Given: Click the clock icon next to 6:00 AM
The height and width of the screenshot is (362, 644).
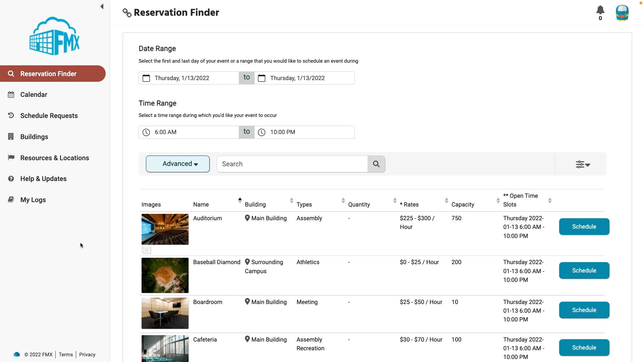Looking at the screenshot, I should [147, 132].
